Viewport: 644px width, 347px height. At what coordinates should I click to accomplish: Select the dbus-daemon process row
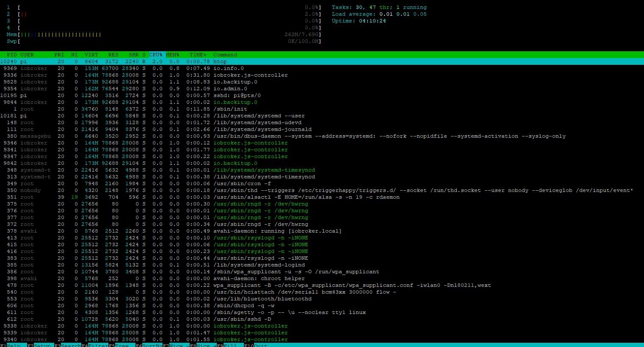[322, 136]
